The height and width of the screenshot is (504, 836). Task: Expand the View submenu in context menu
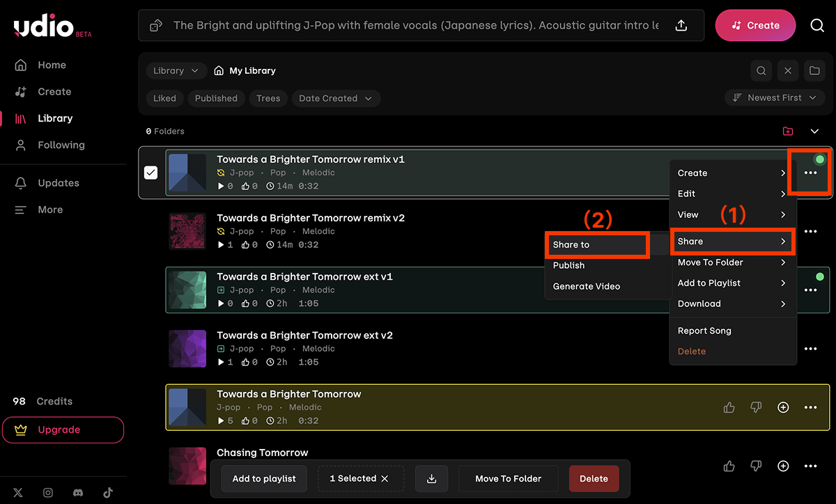732,214
